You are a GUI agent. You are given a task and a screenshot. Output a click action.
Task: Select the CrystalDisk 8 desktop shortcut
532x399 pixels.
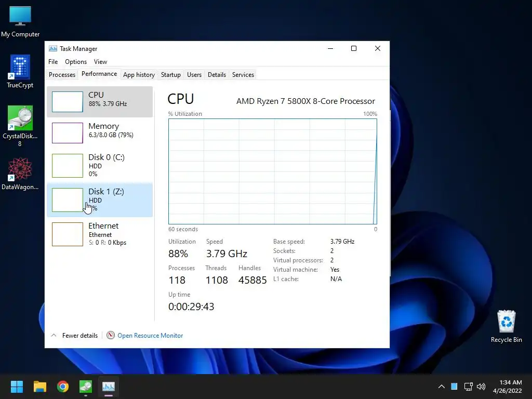click(x=20, y=126)
